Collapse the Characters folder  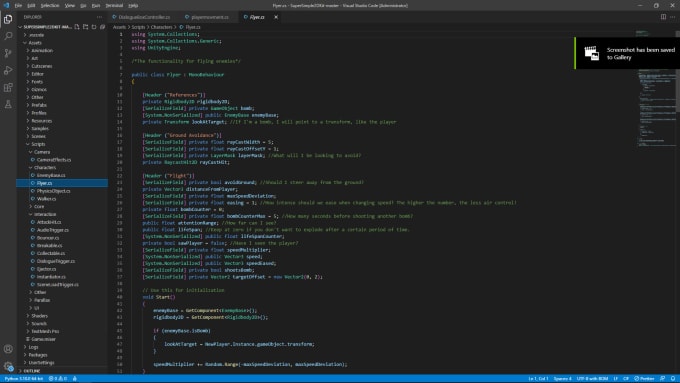click(45, 167)
